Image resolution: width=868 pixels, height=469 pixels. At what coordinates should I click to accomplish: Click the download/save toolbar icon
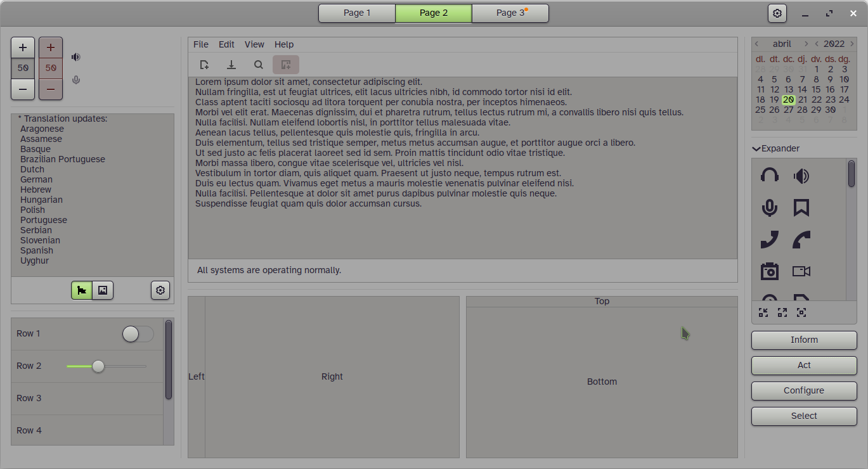(x=231, y=65)
